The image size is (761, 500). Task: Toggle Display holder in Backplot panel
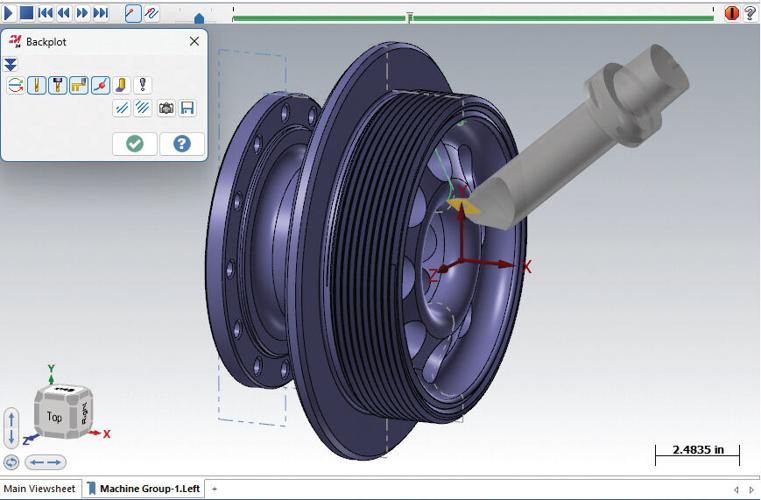point(57,86)
